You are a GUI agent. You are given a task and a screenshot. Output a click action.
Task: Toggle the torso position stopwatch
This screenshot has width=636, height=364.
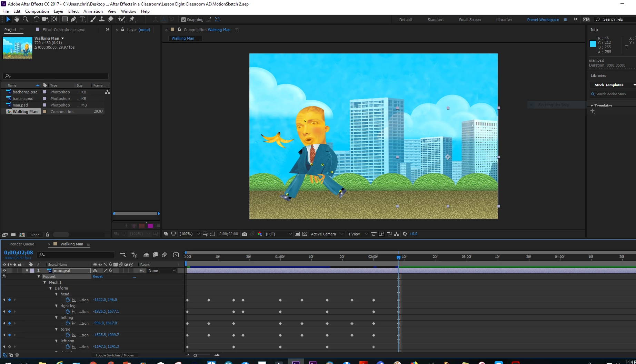point(68,335)
